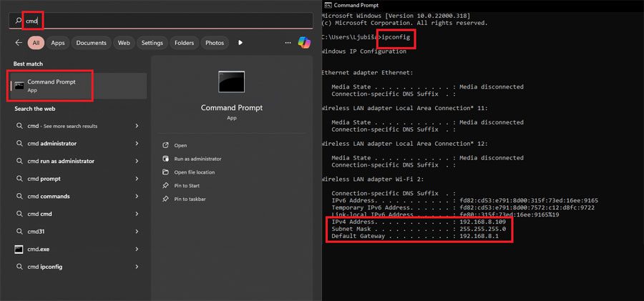644x301 pixels.
Task: Go back with the left arrow
Action: (x=19, y=43)
